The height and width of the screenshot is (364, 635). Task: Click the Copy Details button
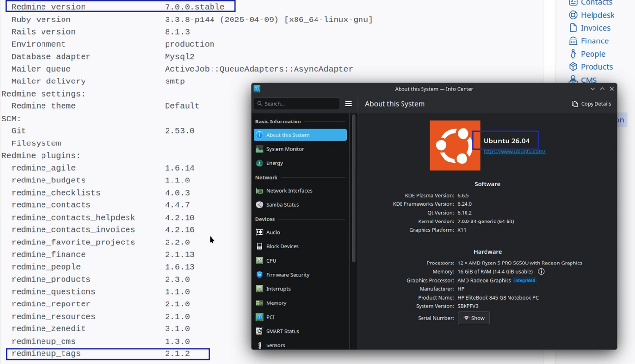pyautogui.click(x=592, y=104)
